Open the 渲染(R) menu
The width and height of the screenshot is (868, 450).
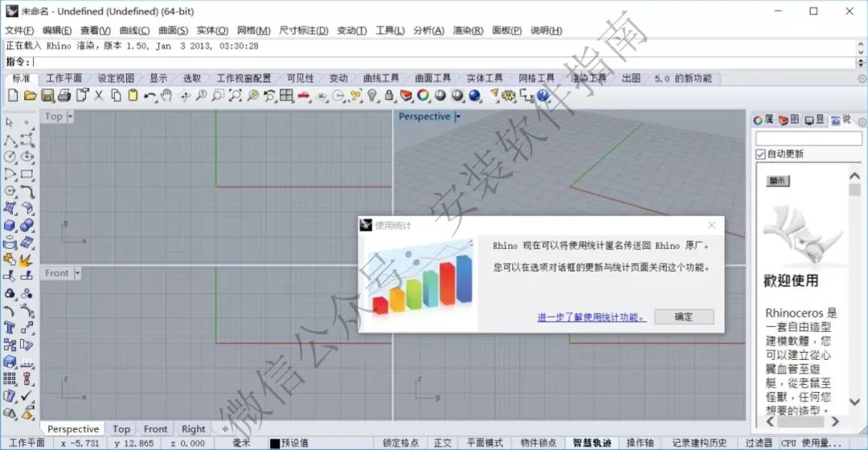coord(468,31)
